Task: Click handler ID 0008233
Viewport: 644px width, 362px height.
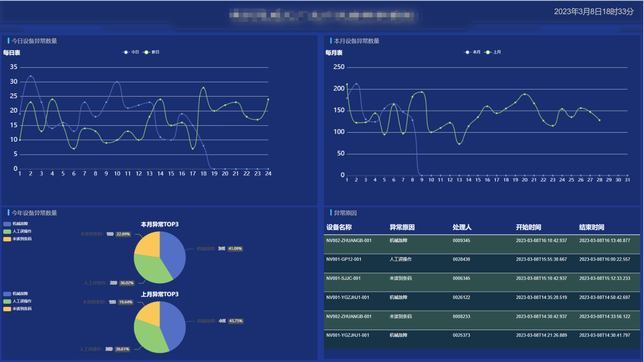Action: (461, 317)
